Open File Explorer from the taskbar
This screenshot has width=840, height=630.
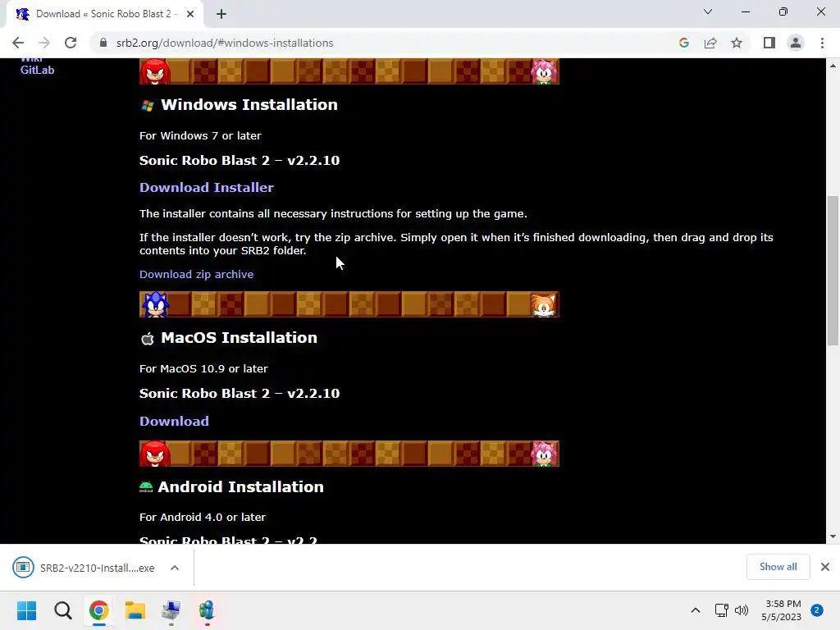click(x=135, y=610)
